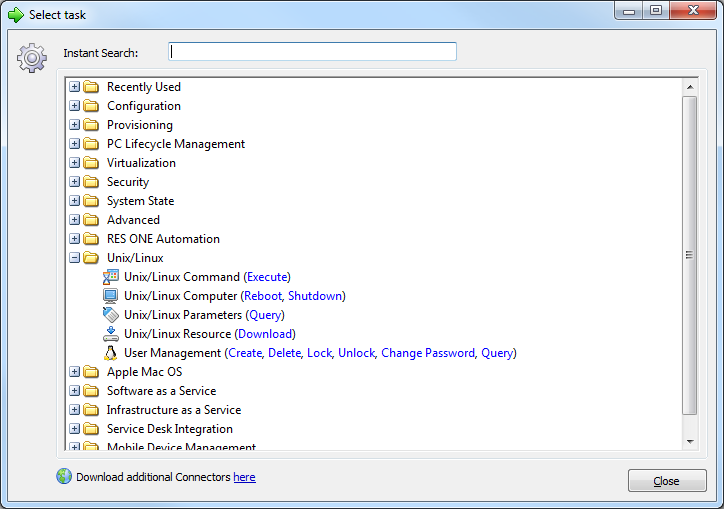Screen dimensions: 724x509
Task: Click the Unix/Linux Parameters tag icon
Action: click(x=111, y=315)
